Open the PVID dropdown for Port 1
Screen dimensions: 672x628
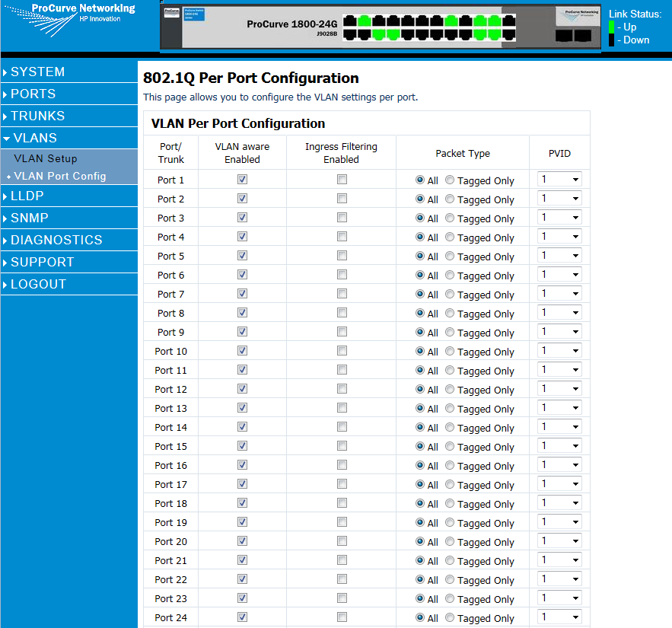559,179
